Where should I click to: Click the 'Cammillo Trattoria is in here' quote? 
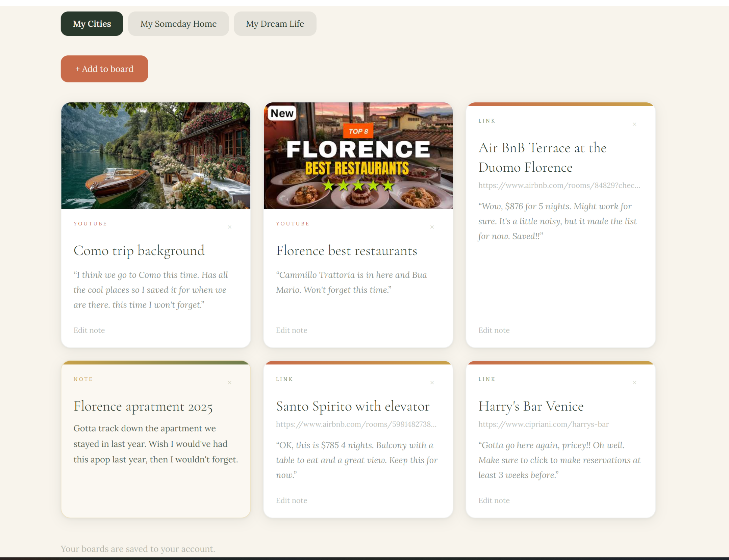pos(351,282)
